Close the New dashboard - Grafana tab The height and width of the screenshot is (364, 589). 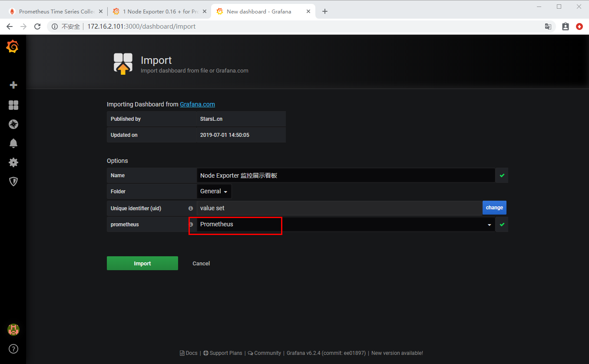coord(308,11)
